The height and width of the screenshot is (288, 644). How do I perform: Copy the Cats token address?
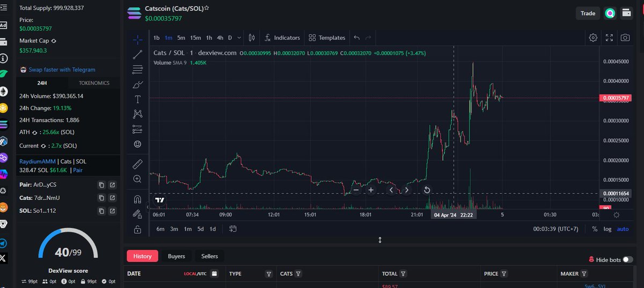(x=101, y=198)
